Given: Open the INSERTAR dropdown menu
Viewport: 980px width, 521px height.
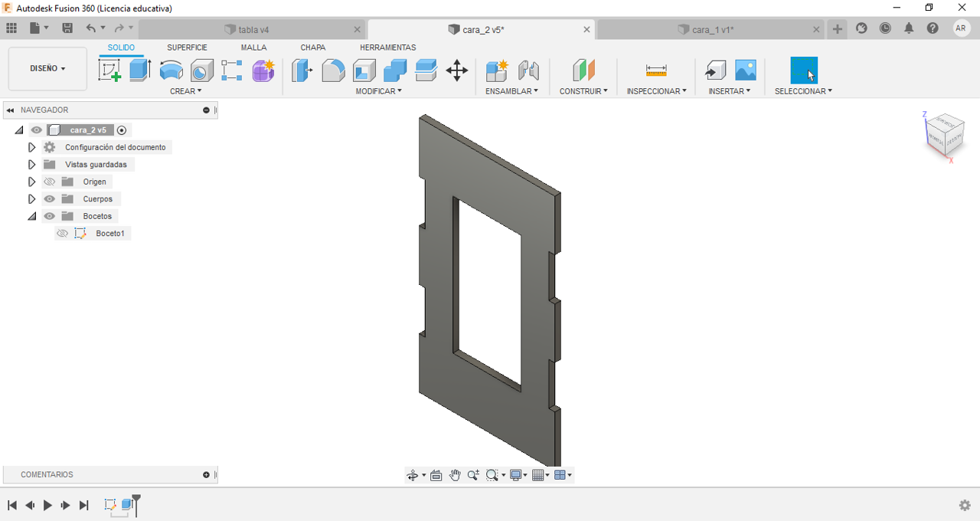Looking at the screenshot, I should [x=730, y=91].
